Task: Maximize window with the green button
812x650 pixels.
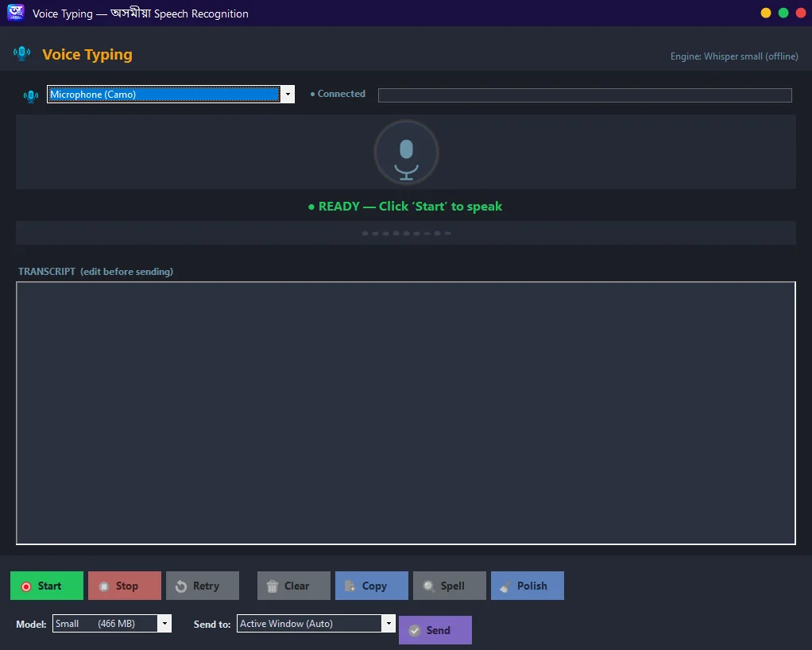Action: point(783,13)
